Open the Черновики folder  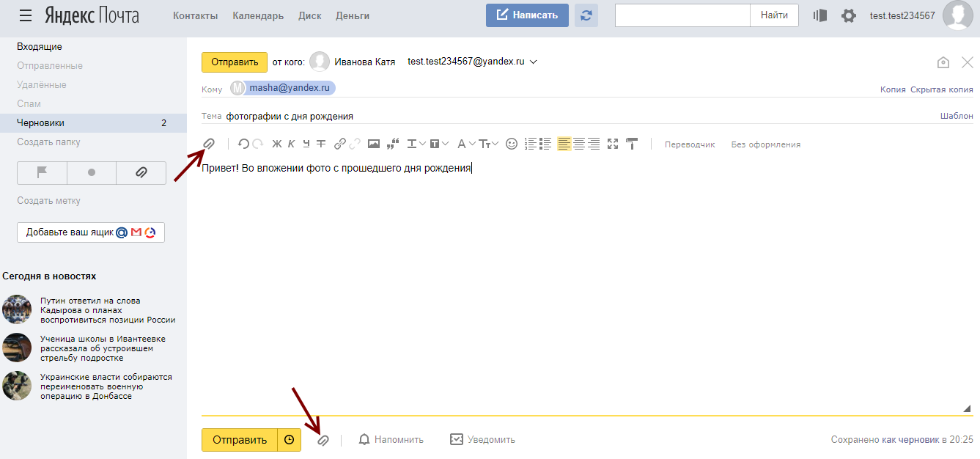(x=41, y=123)
